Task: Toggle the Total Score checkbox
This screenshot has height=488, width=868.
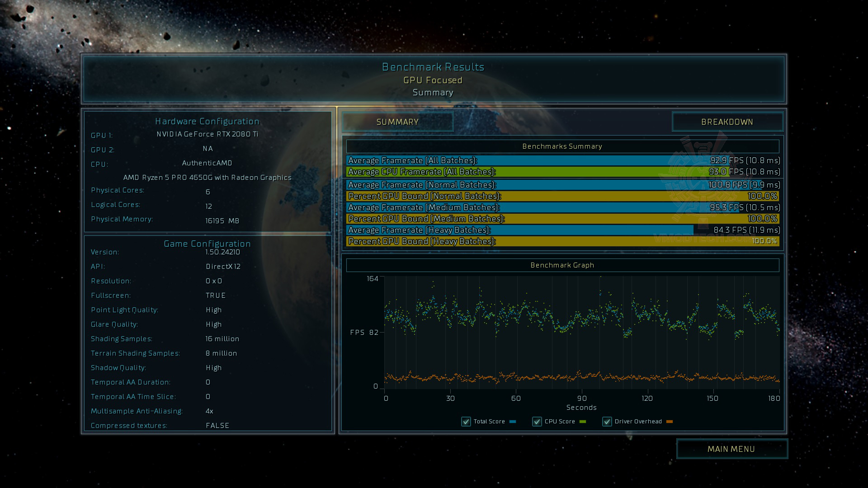Action: (466, 422)
